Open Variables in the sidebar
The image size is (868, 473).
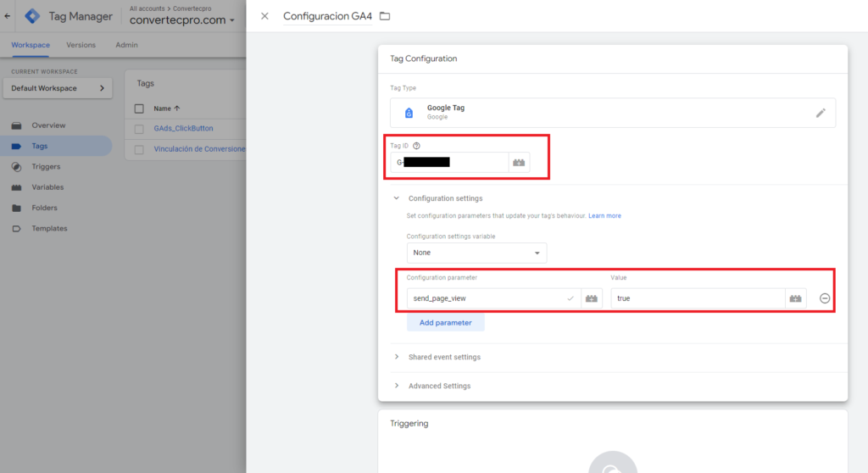47,187
